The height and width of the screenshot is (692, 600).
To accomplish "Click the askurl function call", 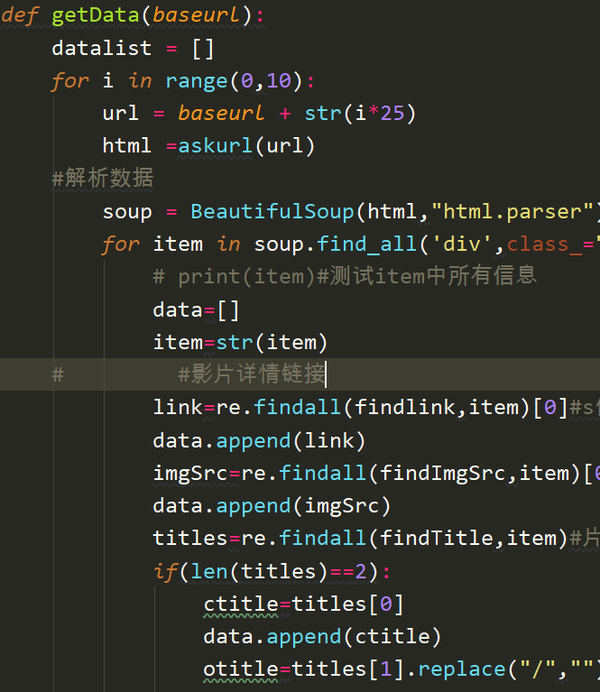I will (215, 146).
